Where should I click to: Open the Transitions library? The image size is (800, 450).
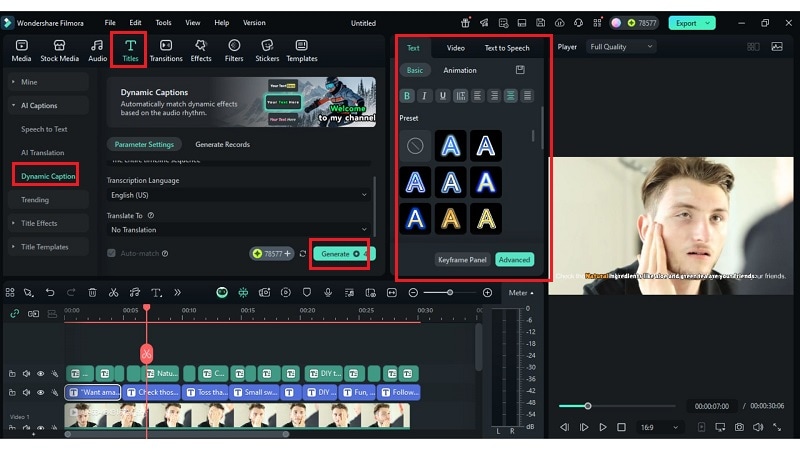[166, 51]
